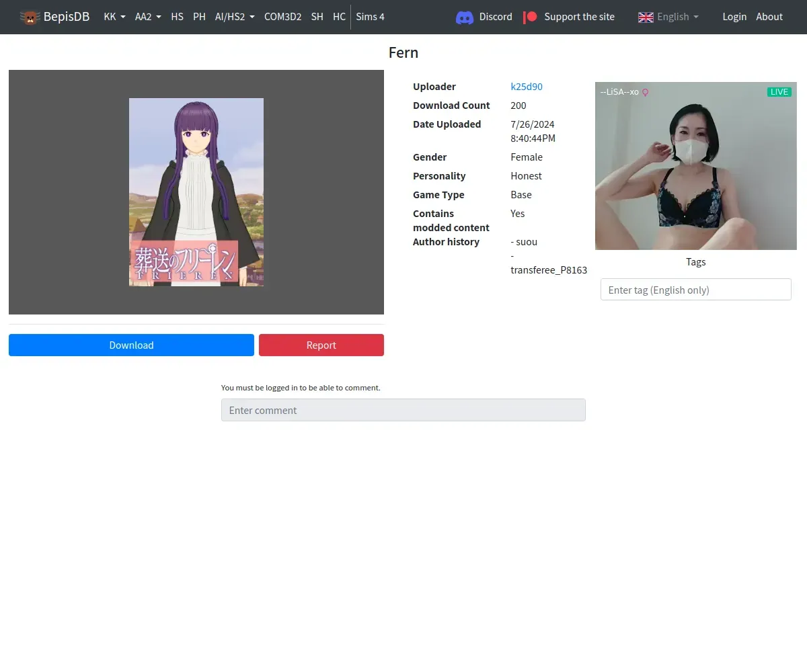Expand the AI/HS2 dropdown menu

[x=235, y=17]
